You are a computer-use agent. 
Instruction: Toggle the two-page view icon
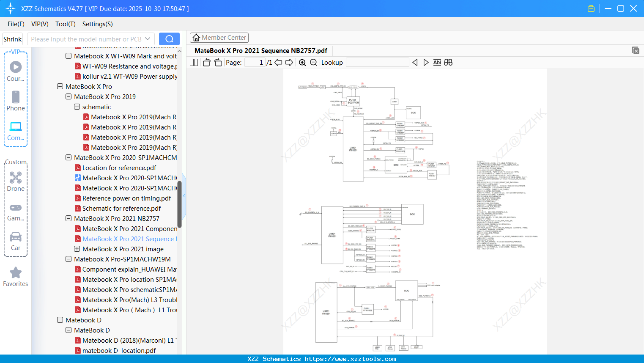(194, 63)
